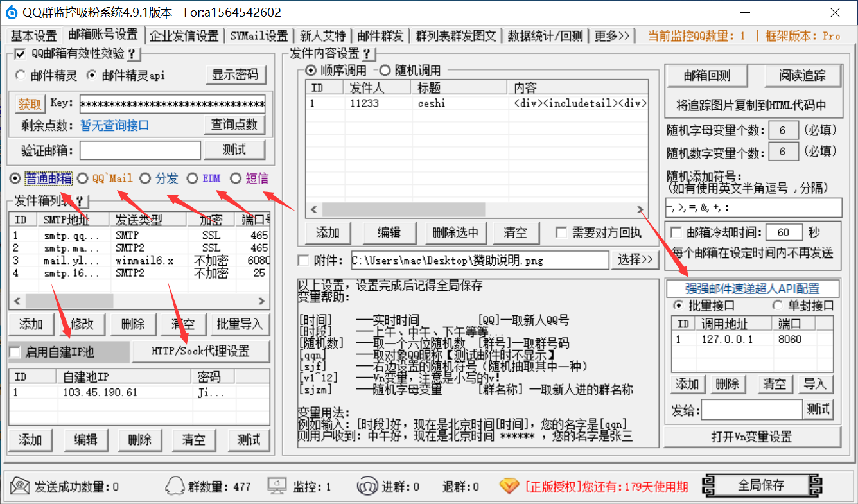The image size is (858, 504).
Task: Click the 发给 recipient input field
Action: [x=752, y=409]
